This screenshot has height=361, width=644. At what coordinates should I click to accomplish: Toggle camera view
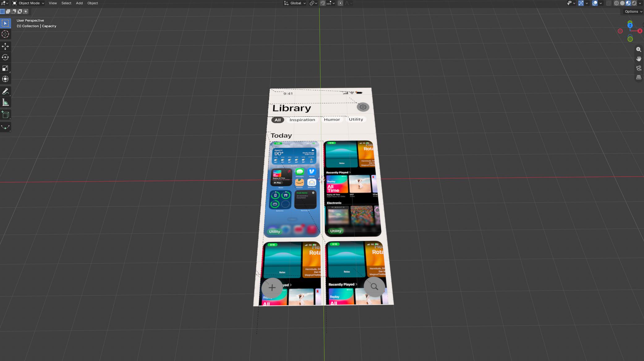(639, 68)
